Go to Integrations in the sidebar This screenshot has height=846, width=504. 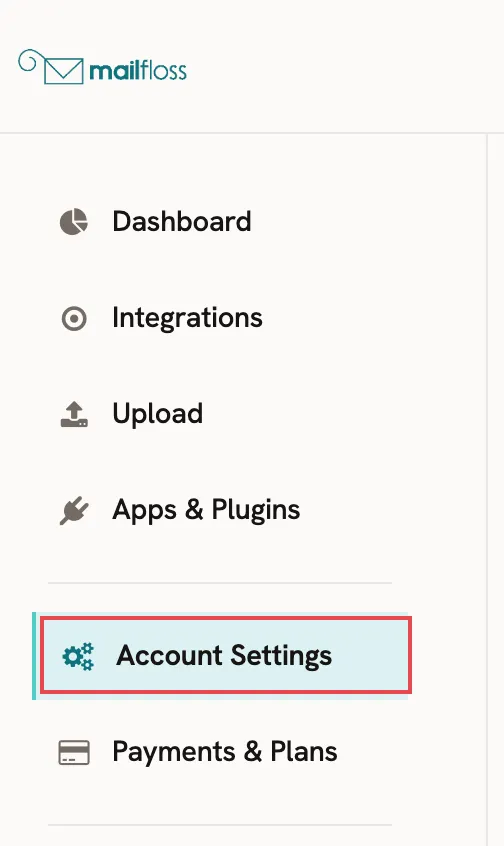(187, 318)
